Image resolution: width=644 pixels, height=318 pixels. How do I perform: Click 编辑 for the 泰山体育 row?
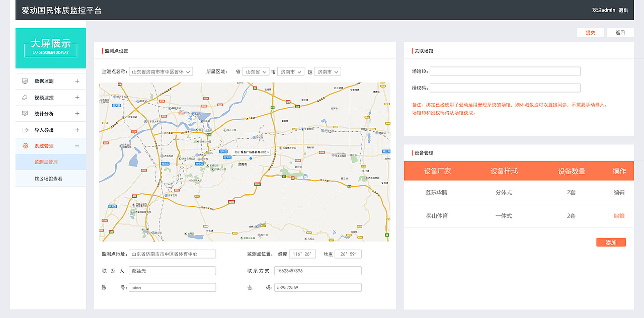click(619, 216)
